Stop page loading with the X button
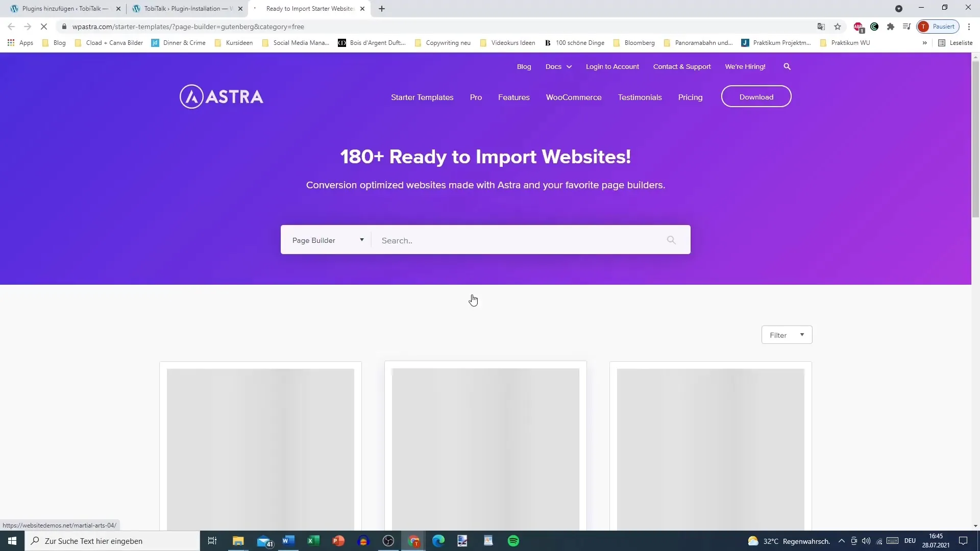 (x=44, y=27)
